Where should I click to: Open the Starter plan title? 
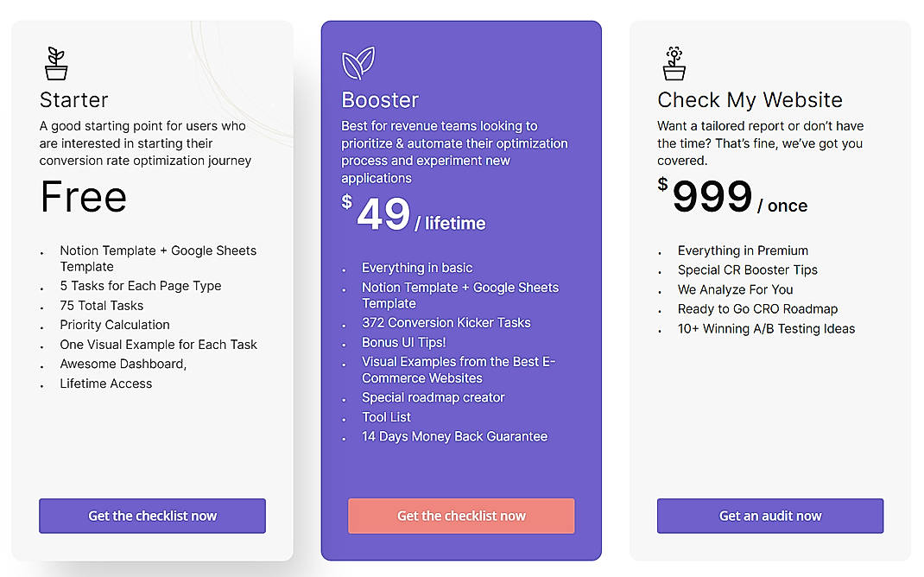coord(73,100)
